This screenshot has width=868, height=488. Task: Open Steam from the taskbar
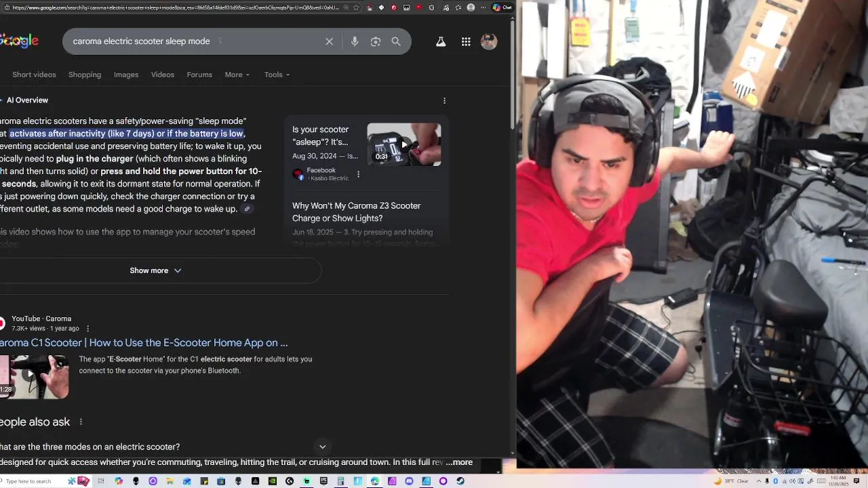[x=460, y=481]
